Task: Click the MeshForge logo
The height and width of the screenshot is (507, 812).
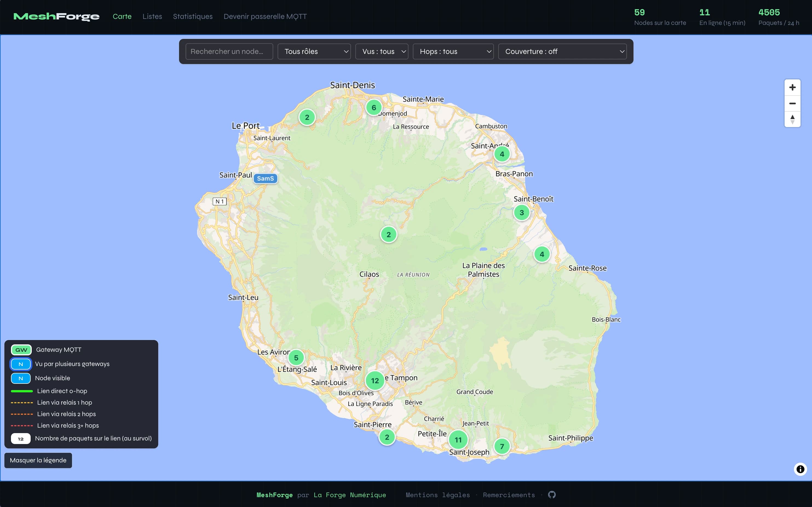Action: (56, 16)
